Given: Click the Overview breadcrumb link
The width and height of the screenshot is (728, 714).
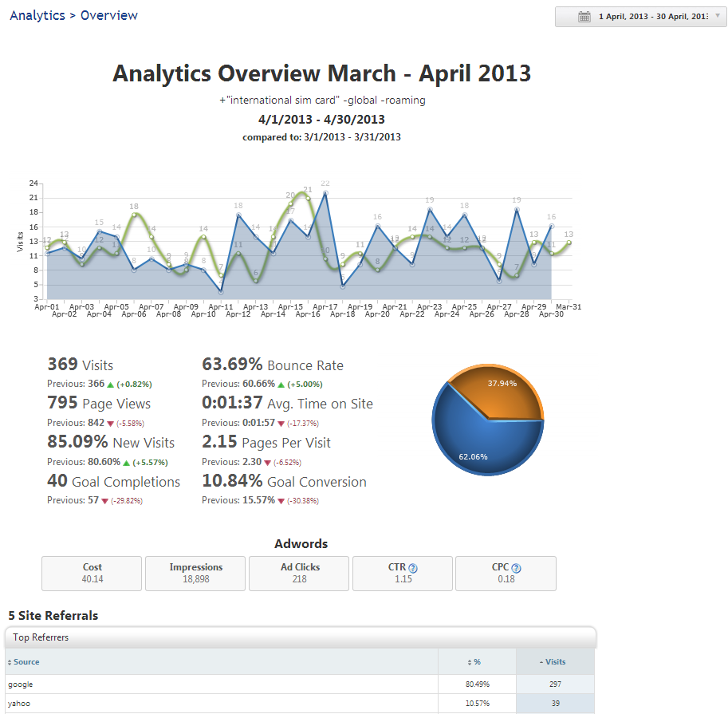Looking at the screenshot, I should 109,15.
